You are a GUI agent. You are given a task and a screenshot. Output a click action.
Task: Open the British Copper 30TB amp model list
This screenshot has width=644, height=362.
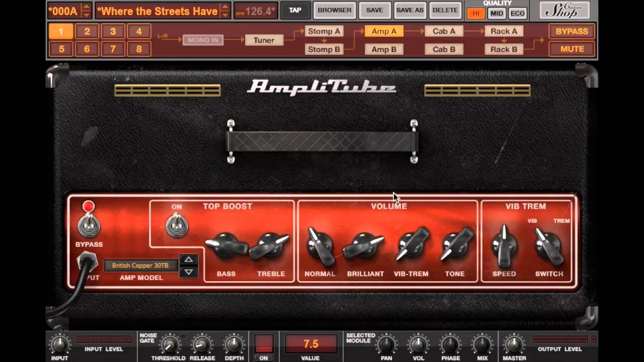click(140, 265)
